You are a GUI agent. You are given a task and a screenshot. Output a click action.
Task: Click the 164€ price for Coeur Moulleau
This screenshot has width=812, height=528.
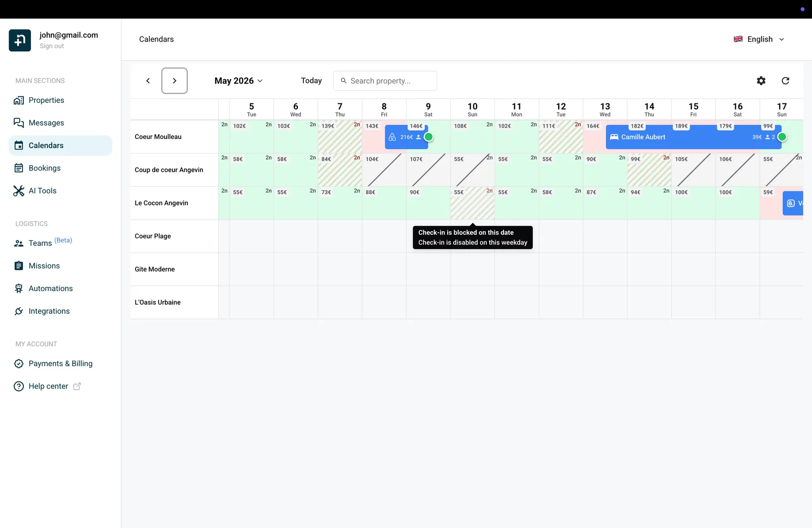593,126
